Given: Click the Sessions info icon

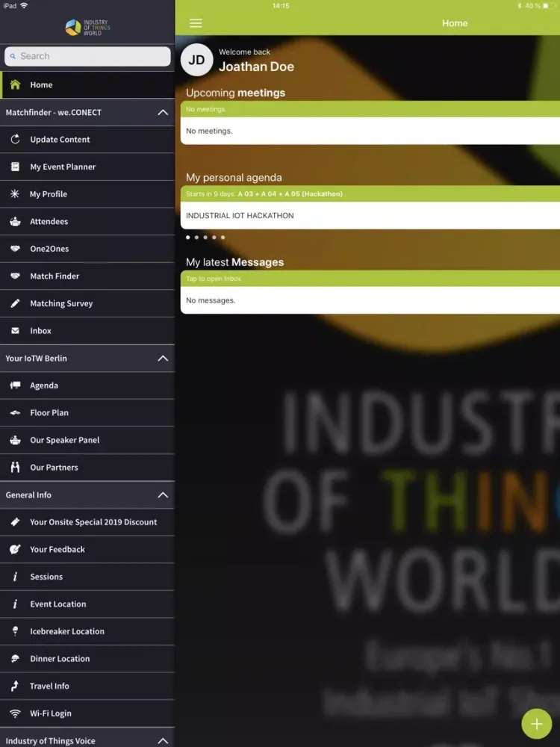Looking at the screenshot, I should (x=15, y=577).
